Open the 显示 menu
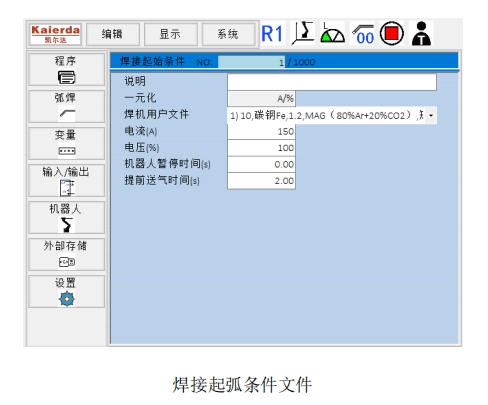Image resolution: width=488 pixels, height=405 pixels. 170,34
